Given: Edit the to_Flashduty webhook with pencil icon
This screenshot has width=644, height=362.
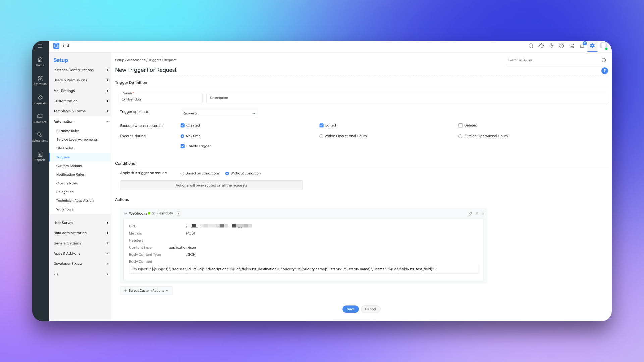Looking at the screenshot, I should click(x=470, y=214).
